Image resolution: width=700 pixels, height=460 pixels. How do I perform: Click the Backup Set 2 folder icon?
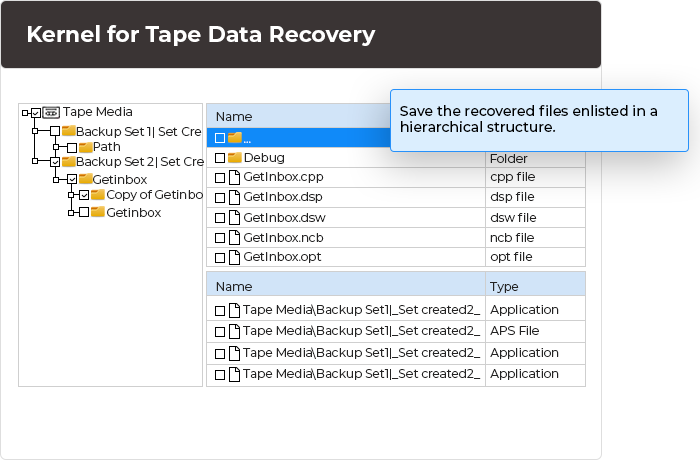point(68,161)
